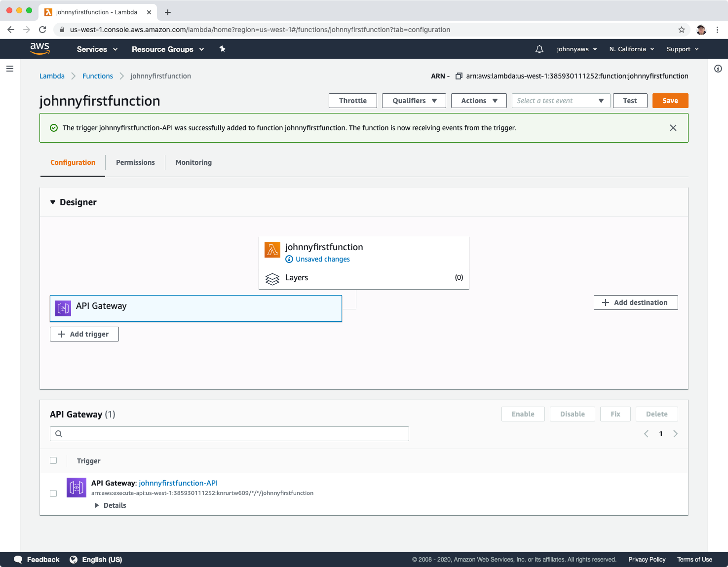Image resolution: width=728 pixels, height=567 pixels.
Task: Click the Add trigger button
Action: [x=84, y=334]
